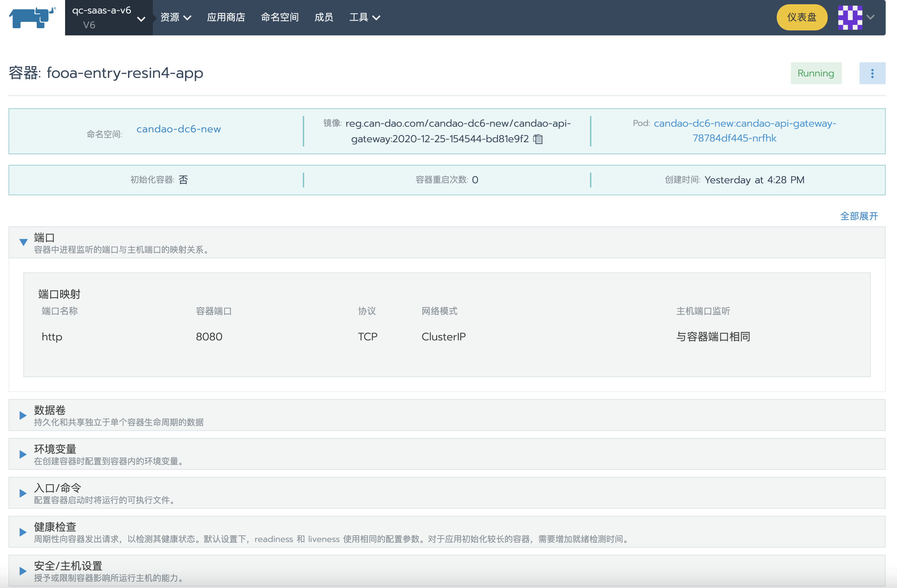Open the qc-saas-a-v6 project switcher
Image resolution: width=897 pixels, height=588 pixels.
[x=109, y=18]
